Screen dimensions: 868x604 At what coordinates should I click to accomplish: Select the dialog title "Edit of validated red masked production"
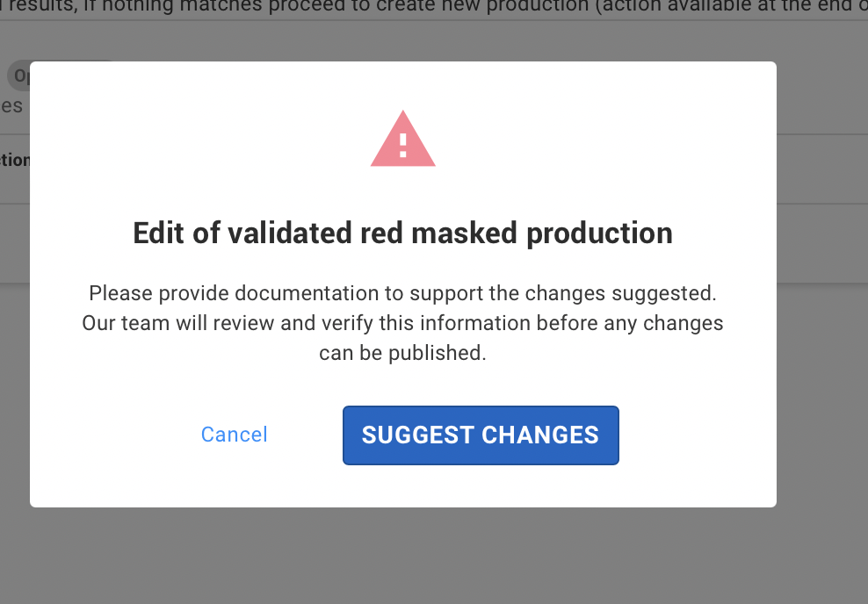[403, 234]
